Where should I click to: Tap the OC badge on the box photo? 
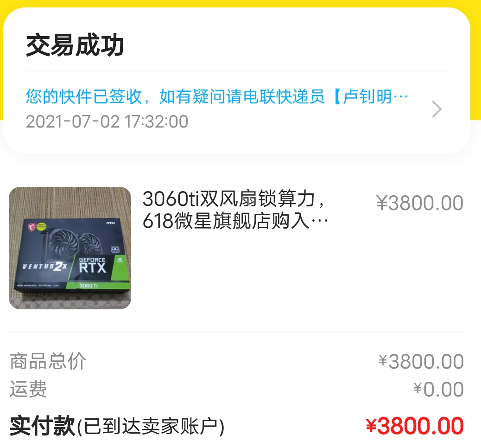115,249
